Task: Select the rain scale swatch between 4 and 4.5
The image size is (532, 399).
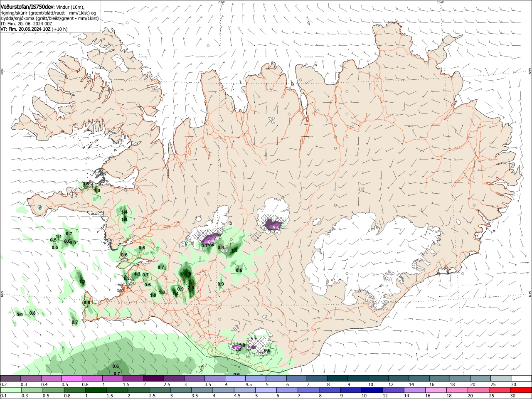Action: point(224,390)
